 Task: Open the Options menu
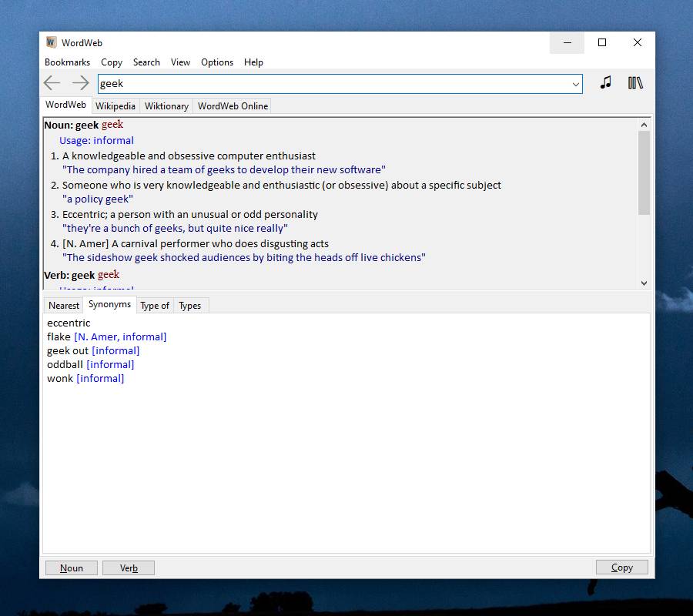click(x=217, y=62)
